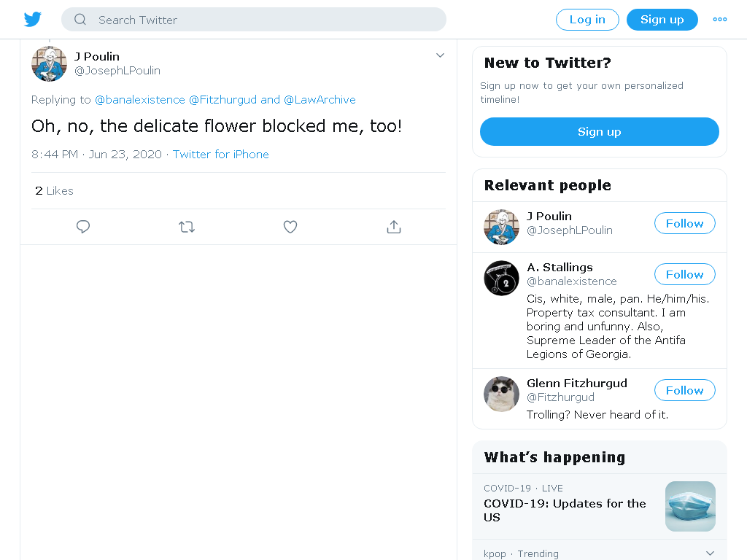Click the search magnifier icon
747x560 pixels.
80,20
